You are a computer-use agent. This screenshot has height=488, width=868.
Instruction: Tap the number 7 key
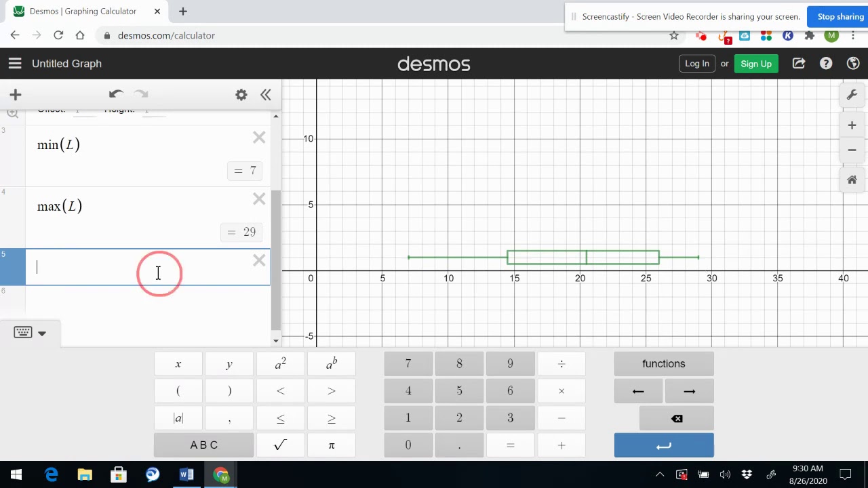(x=408, y=364)
